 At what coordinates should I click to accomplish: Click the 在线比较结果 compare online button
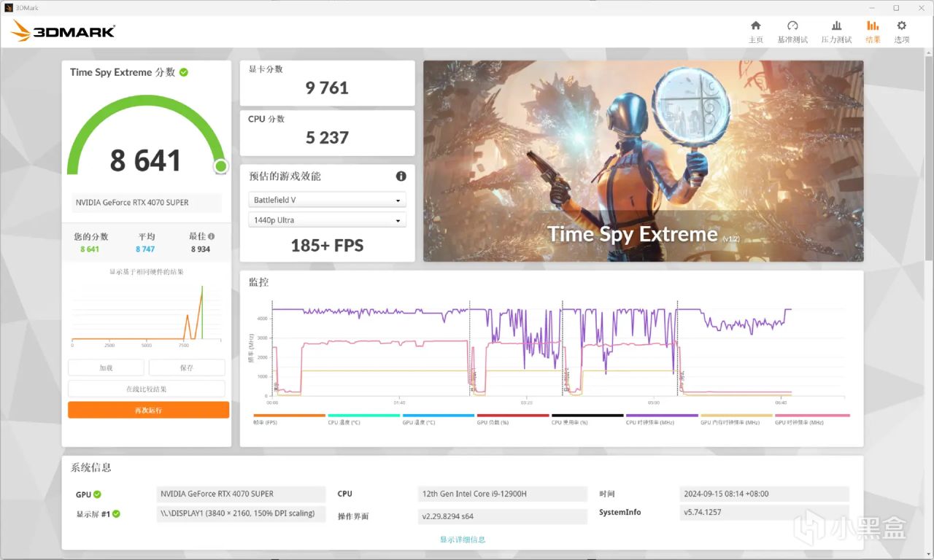point(147,389)
